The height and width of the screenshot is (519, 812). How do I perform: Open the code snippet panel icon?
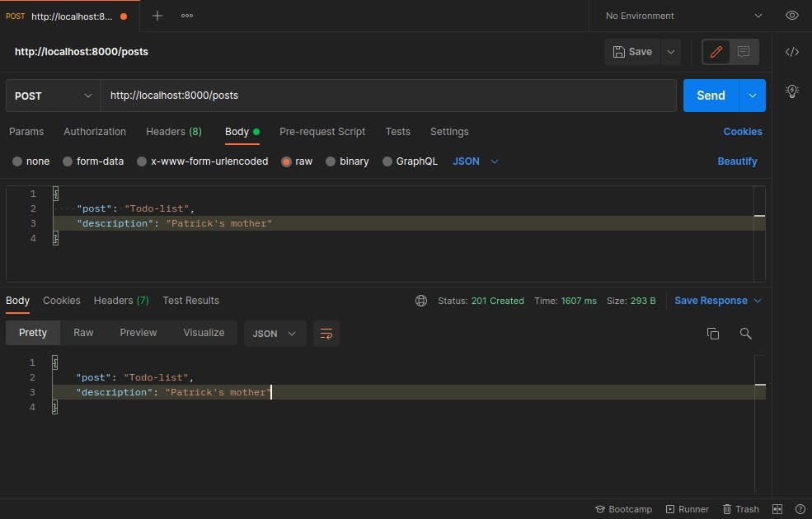792,52
